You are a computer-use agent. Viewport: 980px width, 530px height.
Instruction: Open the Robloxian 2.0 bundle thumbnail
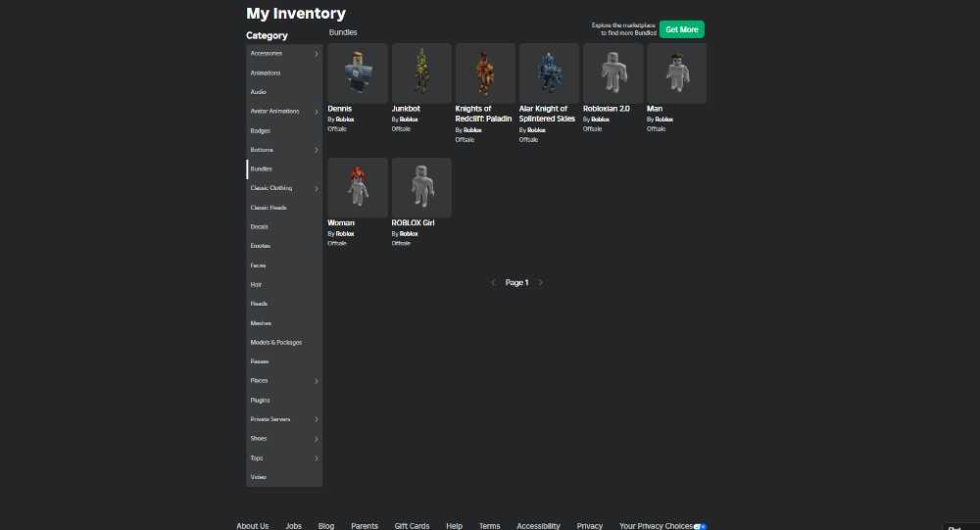tap(612, 73)
